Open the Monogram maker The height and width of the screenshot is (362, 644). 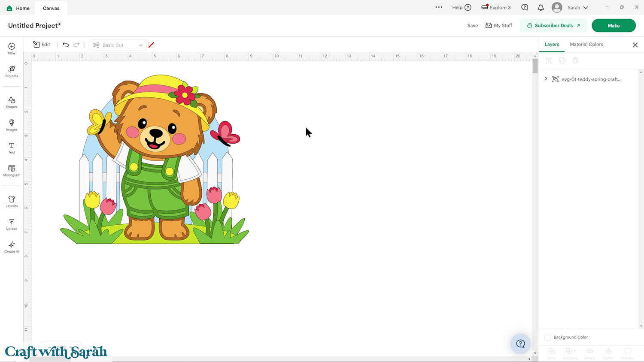[12, 170]
